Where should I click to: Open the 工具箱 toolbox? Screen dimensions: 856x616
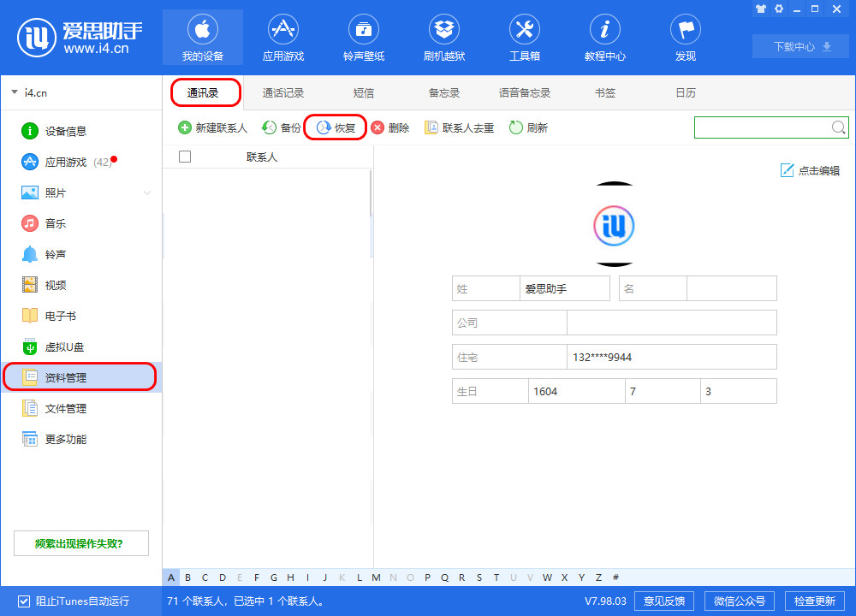click(525, 30)
